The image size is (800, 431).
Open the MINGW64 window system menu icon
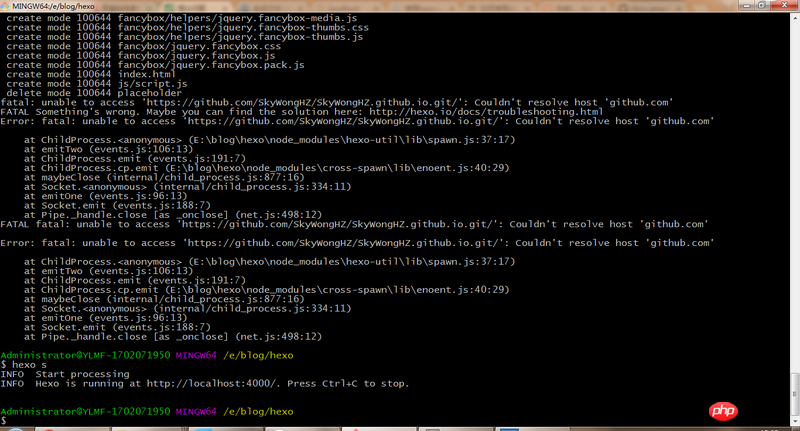[6, 6]
